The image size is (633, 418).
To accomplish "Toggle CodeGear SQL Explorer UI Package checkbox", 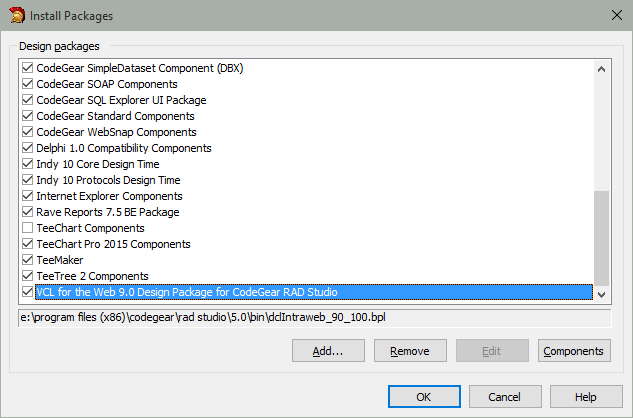I will point(27,100).
